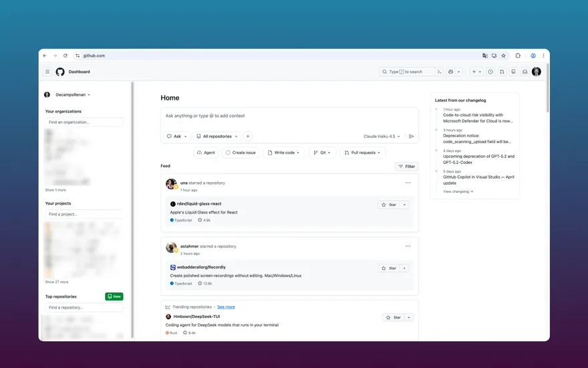This screenshot has width=588, height=368.
Task: Open the Issues icon in header
Action: pyautogui.click(x=490, y=72)
